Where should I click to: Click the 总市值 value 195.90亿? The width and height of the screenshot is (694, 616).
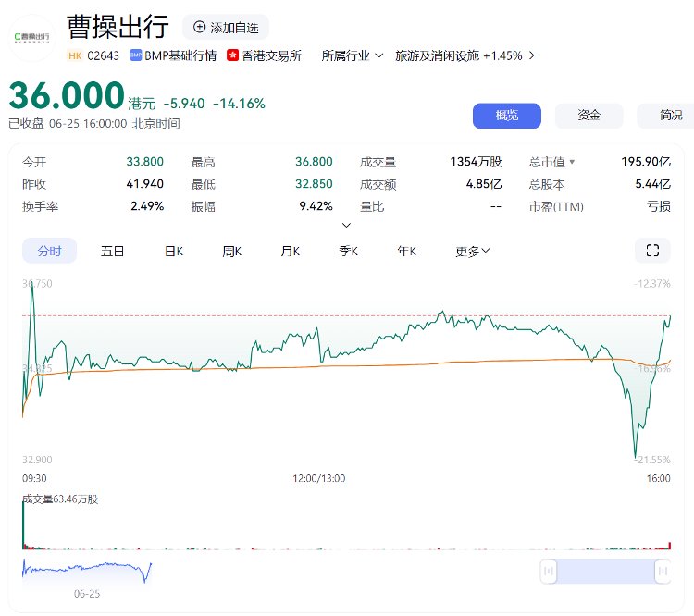(x=646, y=162)
